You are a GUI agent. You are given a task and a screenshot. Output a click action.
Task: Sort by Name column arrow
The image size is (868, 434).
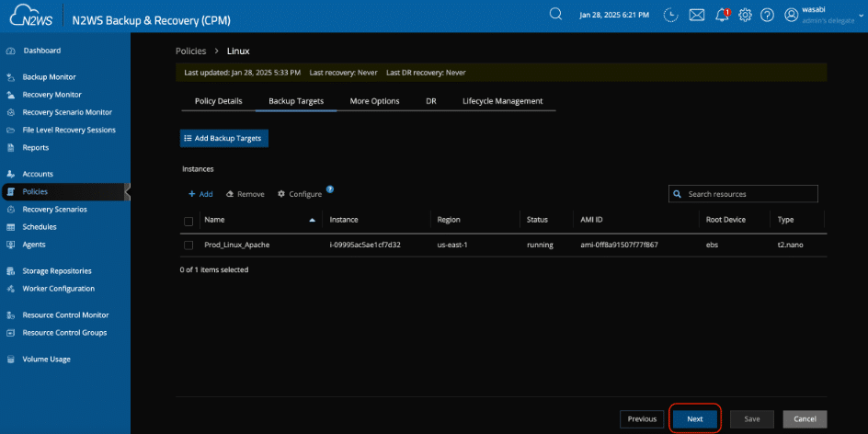pyautogui.click(x=313, y=221)
